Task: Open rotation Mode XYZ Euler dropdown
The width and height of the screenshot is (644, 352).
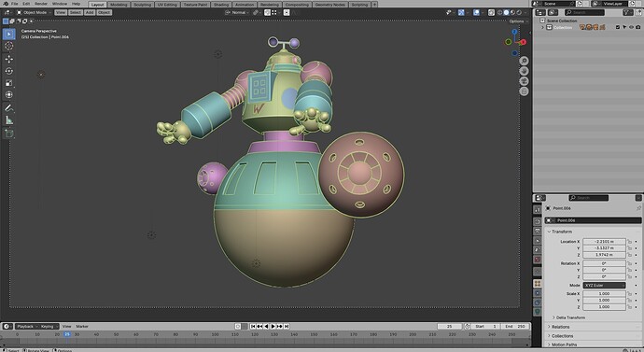Action: click(604, 285)
